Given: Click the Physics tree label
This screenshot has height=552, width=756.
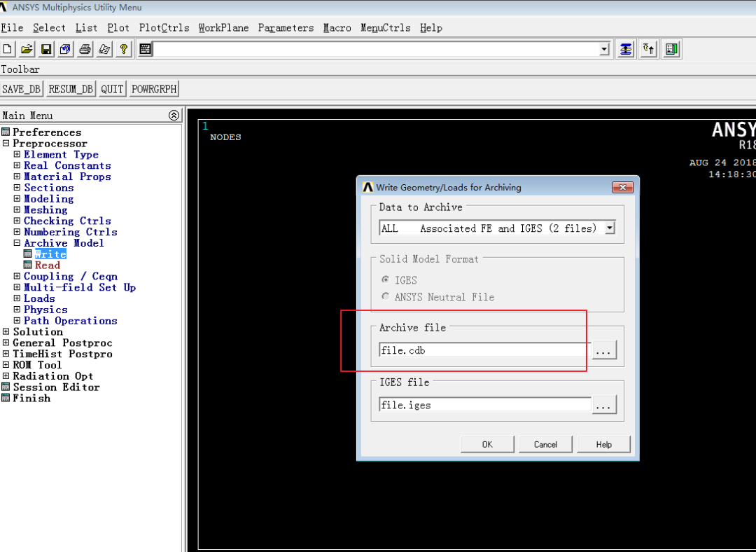Looking at the screenshot, I should click(45, 310).
